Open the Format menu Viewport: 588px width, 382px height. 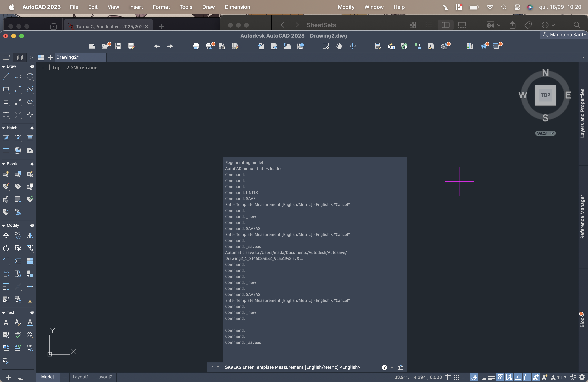[x=161, y=7]
